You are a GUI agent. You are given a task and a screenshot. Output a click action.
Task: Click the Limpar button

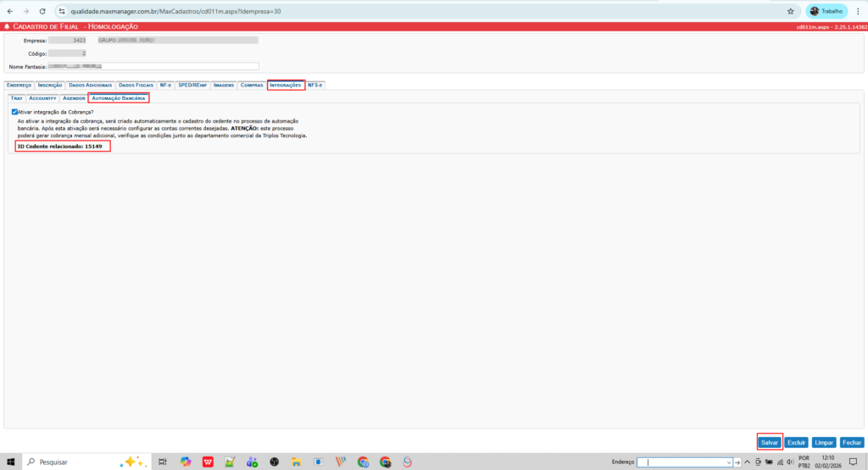[823, 442]
